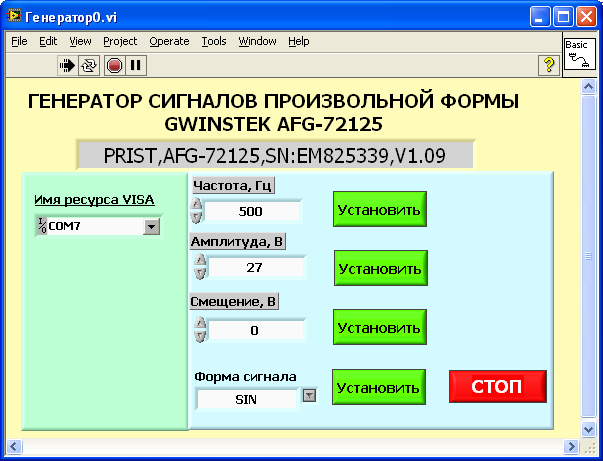Click the Смещение field showing 0
The width and height of the screenshot is (603, 461).
tap(255, 330)
